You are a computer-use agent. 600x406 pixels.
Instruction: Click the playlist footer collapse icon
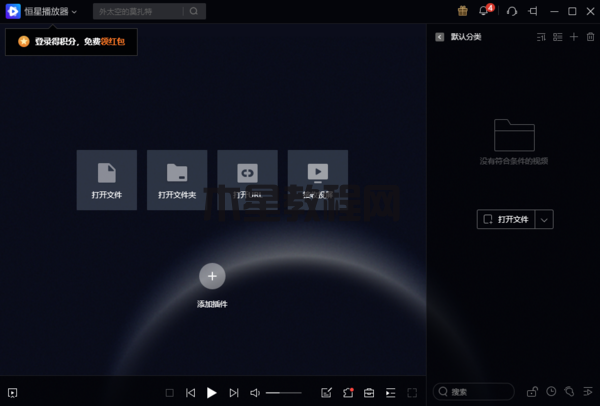pos(587,391)
